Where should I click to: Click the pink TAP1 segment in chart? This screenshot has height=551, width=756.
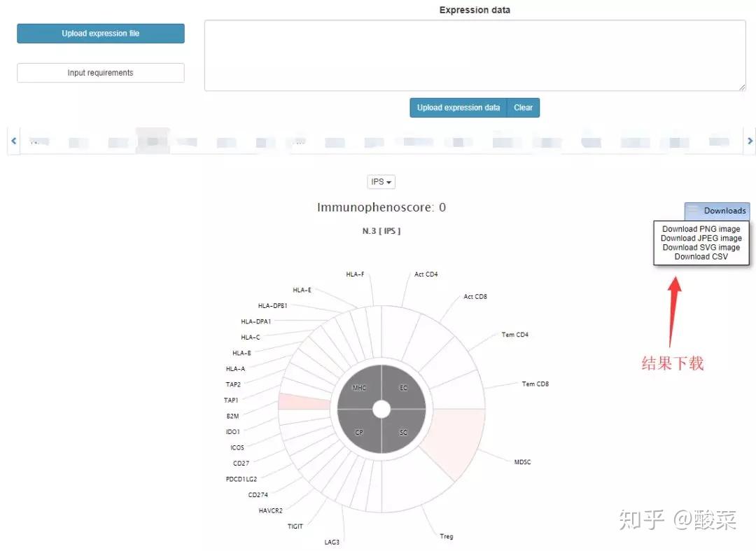coord(304,402)
